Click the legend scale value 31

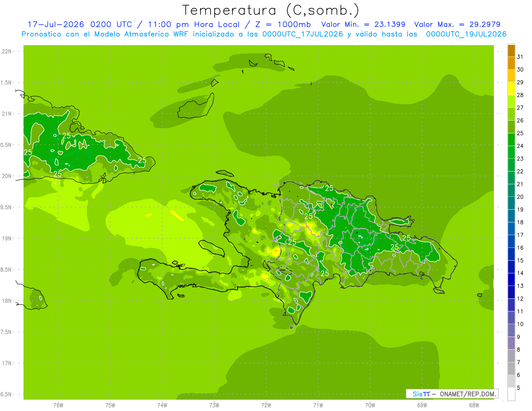(520, 56)
